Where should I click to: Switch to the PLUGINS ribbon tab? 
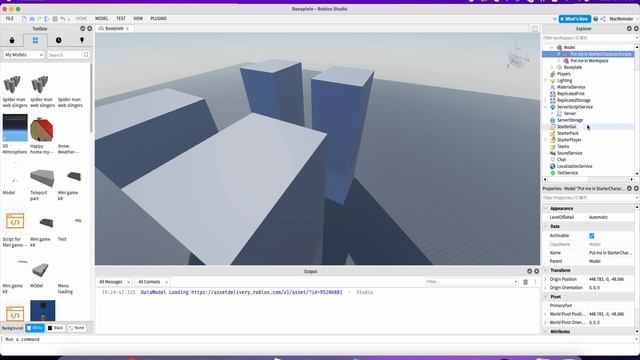158,19
